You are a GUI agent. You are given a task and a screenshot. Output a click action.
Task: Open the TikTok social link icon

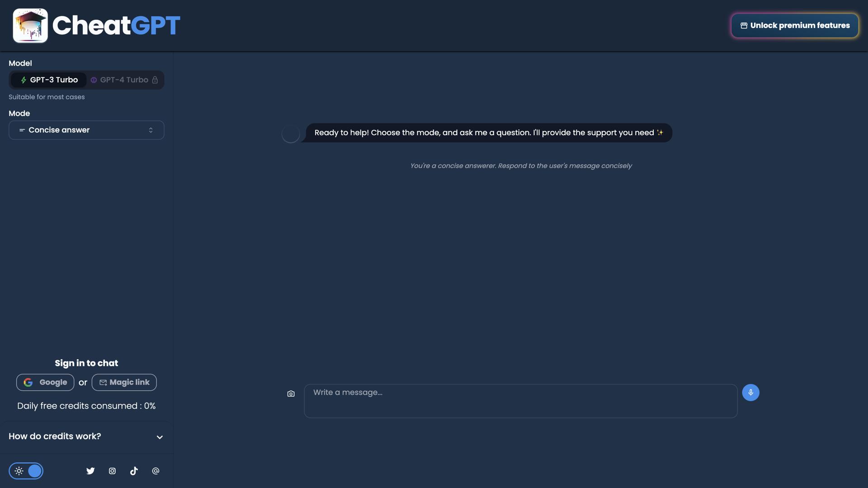tap(134, 471)
